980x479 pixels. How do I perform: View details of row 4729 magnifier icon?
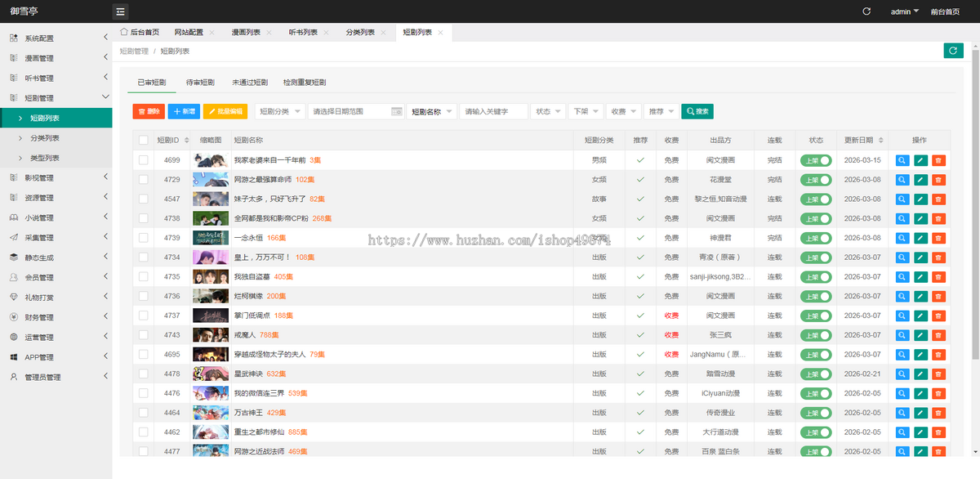902,180
